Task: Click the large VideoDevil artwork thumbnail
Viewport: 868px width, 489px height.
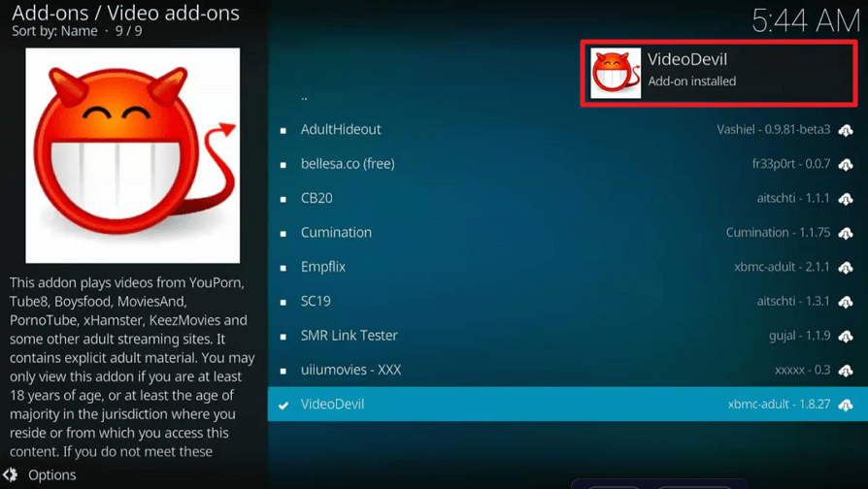Action: click(133, 155)
